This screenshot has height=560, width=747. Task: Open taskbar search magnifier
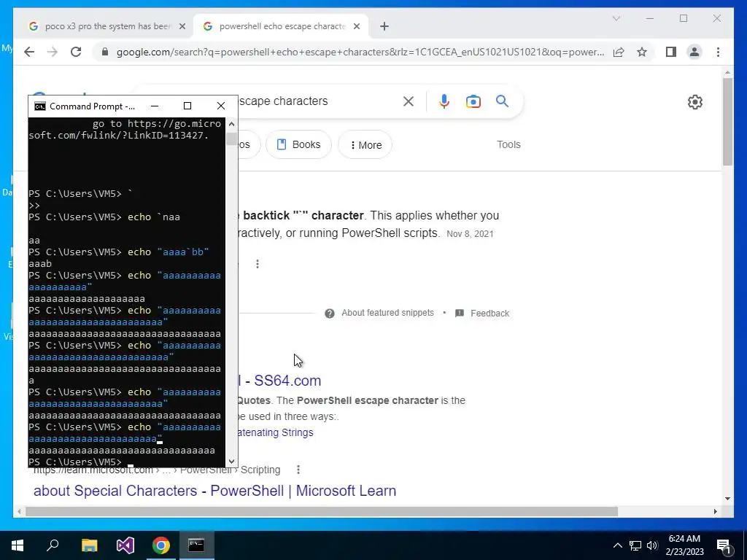[53, 545]
